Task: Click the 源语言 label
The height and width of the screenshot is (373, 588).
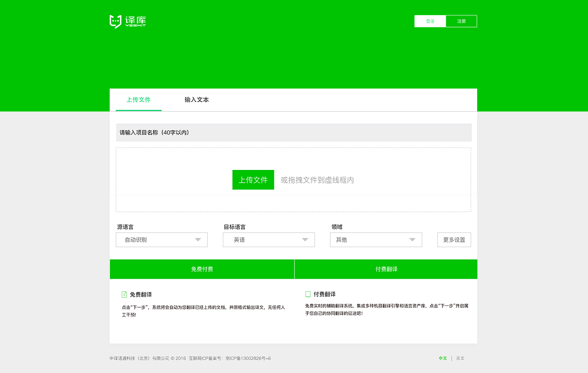Action: click(125, 227)
